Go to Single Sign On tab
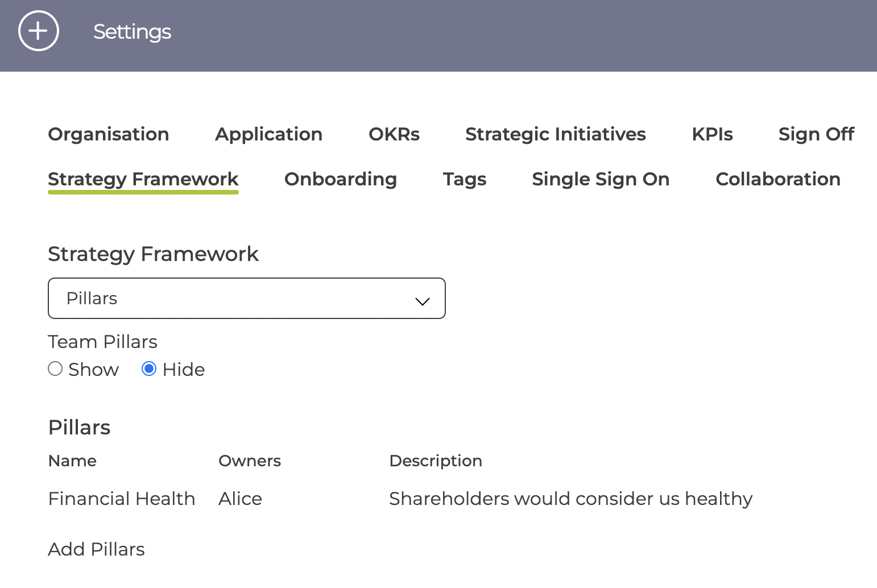 click(x=601, y=179)
